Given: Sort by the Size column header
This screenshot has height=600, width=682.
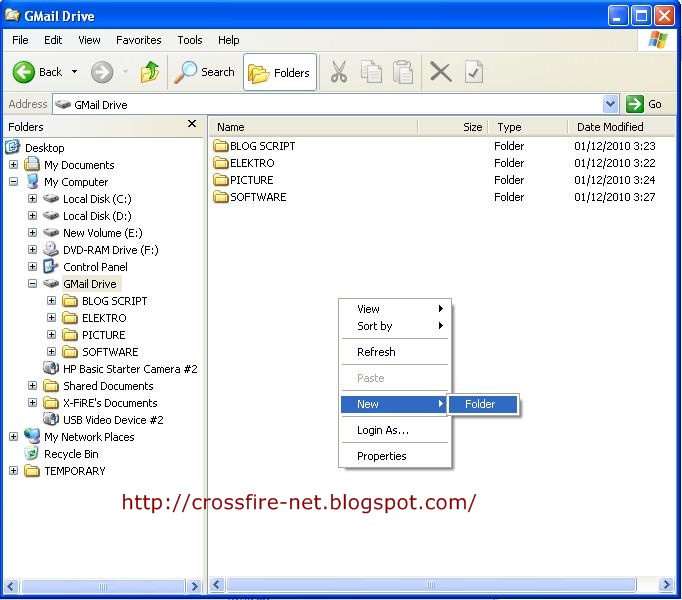Looking at the screenshot, I should coord(453,127).
